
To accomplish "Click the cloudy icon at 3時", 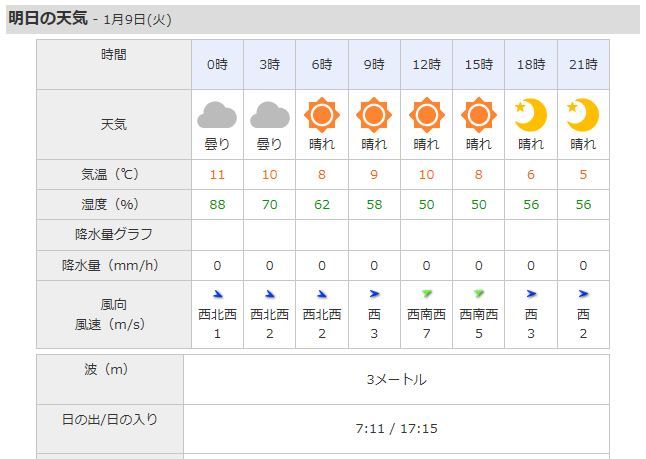I will pyautogui.click(x=269, y=115).
